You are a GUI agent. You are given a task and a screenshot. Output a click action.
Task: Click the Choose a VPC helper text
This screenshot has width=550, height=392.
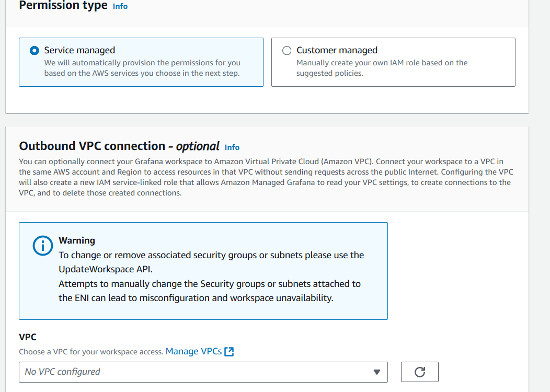91,352
